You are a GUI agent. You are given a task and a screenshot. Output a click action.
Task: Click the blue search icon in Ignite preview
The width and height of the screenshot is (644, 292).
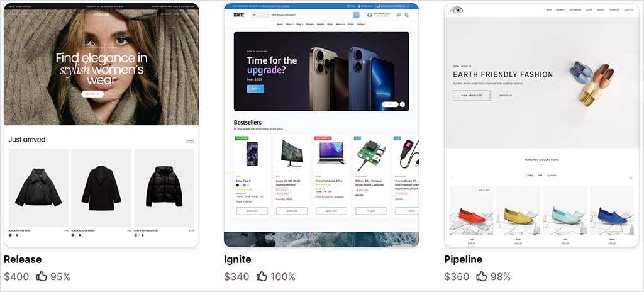356,14
